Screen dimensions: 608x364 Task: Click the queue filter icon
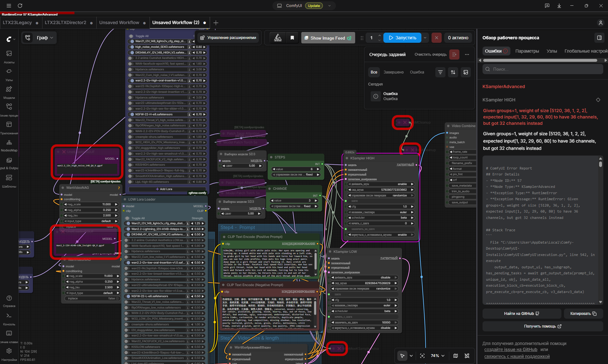pos(440,72)
